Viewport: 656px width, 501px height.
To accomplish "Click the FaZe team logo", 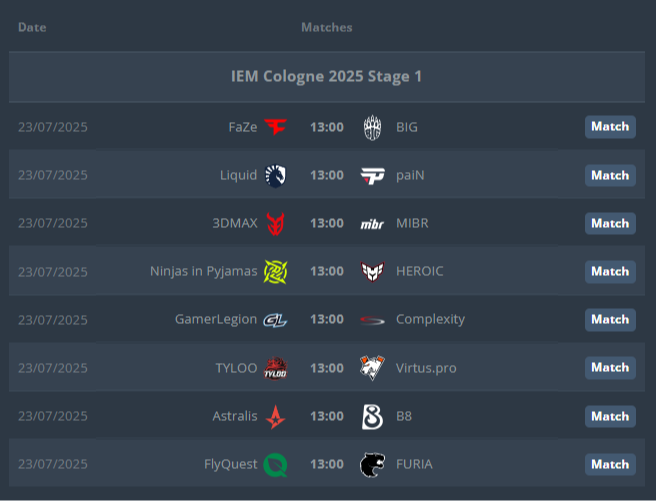I will click(275, 127).
